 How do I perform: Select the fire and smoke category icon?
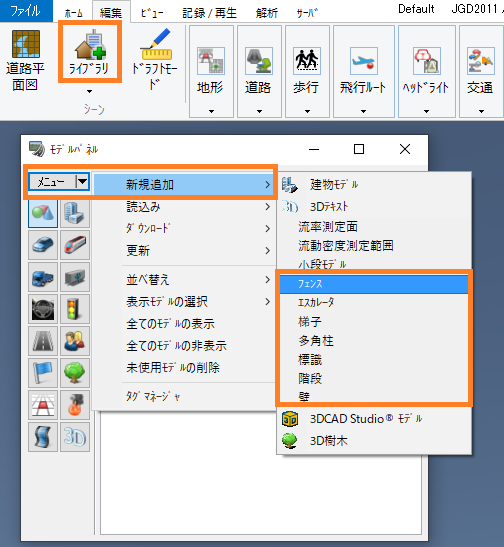click(75, 405)
